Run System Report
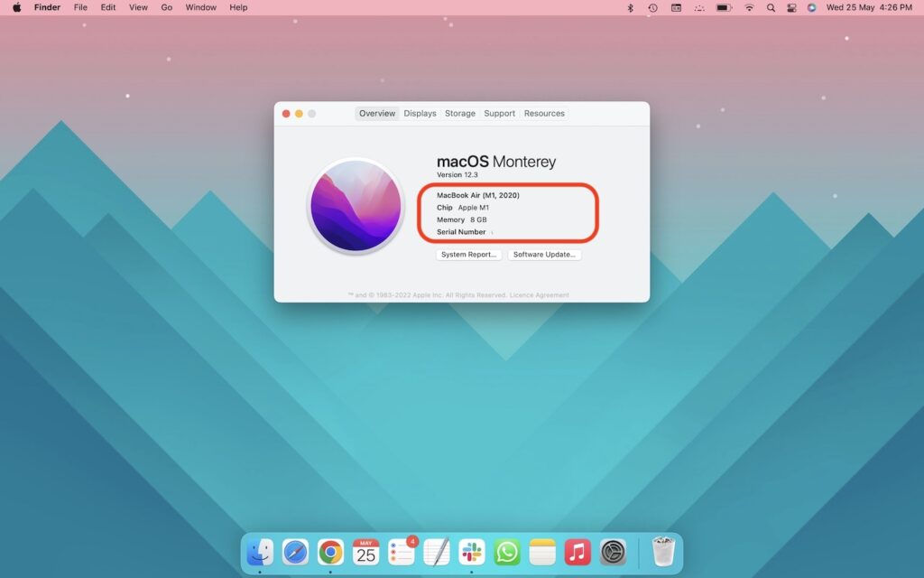This screenshot has height=578, width=924. 467,255
